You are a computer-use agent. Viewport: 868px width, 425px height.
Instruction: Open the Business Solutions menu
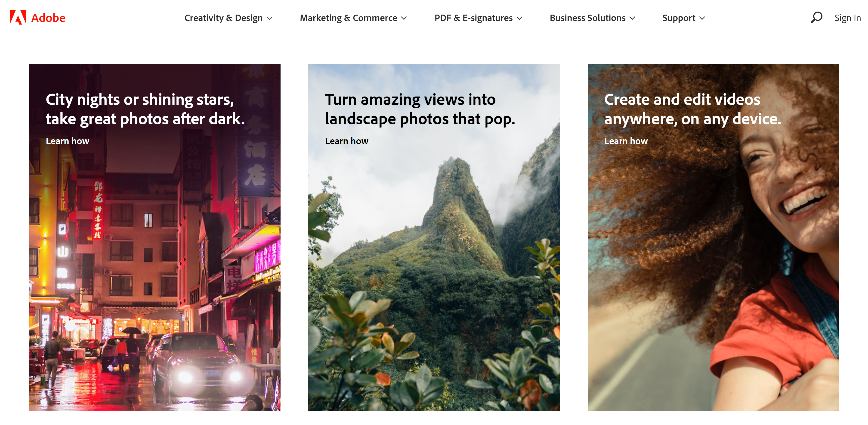[587, 18]
